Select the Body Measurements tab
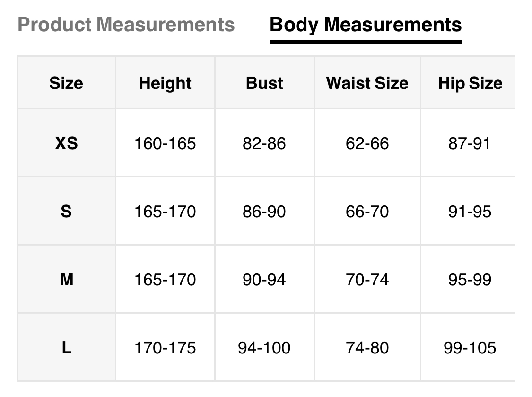Screen dimensions: 532x397 [366, 25]
